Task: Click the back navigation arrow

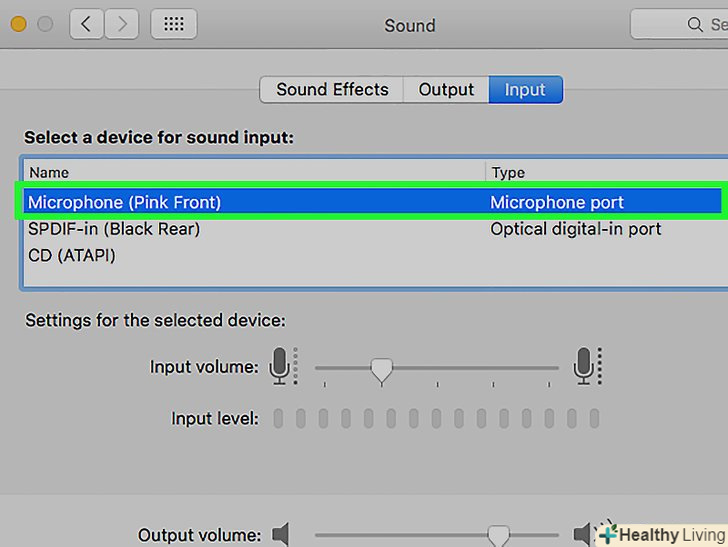Action: [86, 25]
